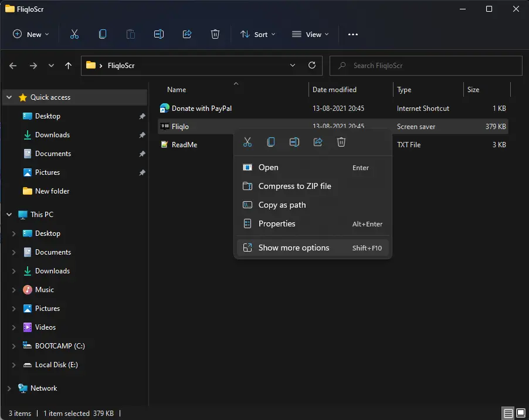Select the ReadMe file name
Viewport: 529px width, 420px height.
pyautogui.click(x=185, y=145)
